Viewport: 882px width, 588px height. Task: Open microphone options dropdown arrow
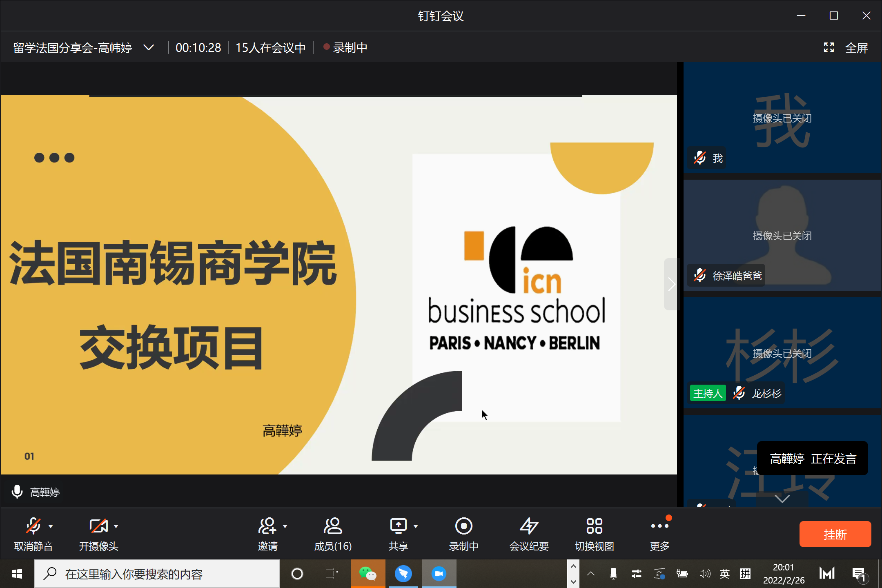click(x=51, y=526)
